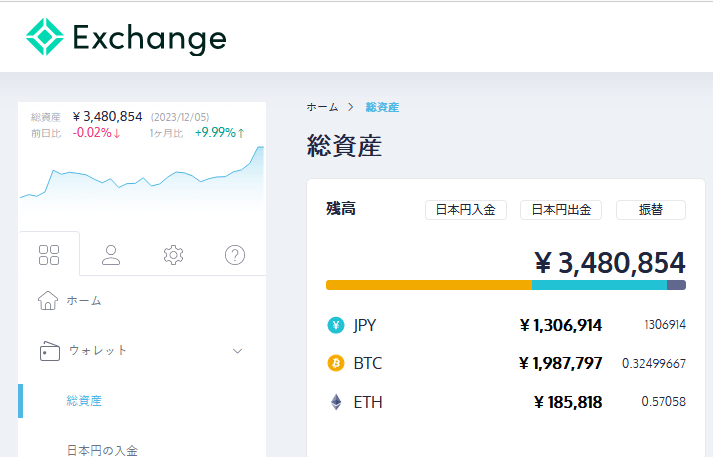Click the home house icon in sidebar
Screen dimensions: 713x457
(x=47, y=300)
